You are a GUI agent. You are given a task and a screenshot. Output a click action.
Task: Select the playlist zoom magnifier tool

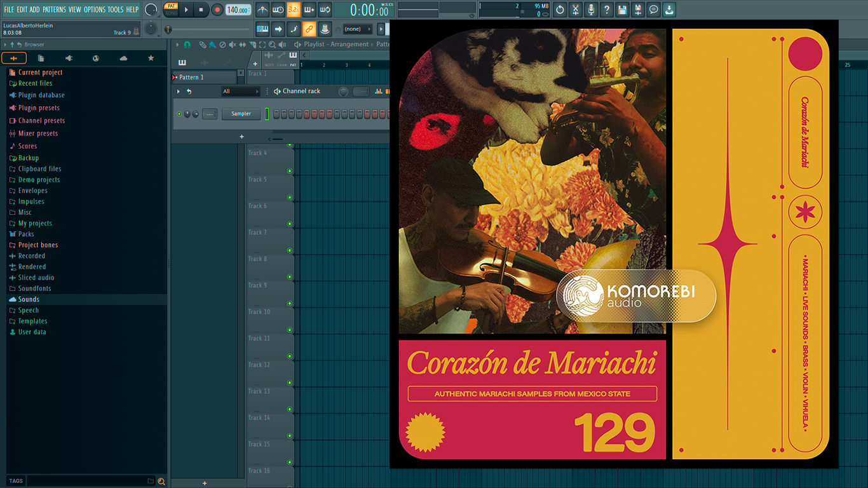[x=272, y=44]
